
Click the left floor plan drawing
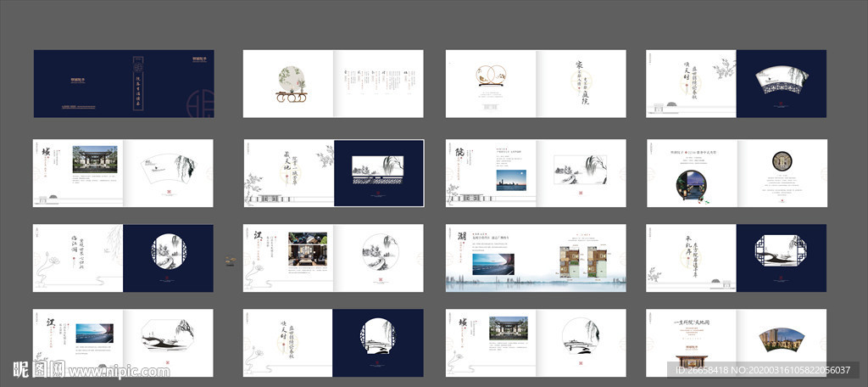click(571, 261)
